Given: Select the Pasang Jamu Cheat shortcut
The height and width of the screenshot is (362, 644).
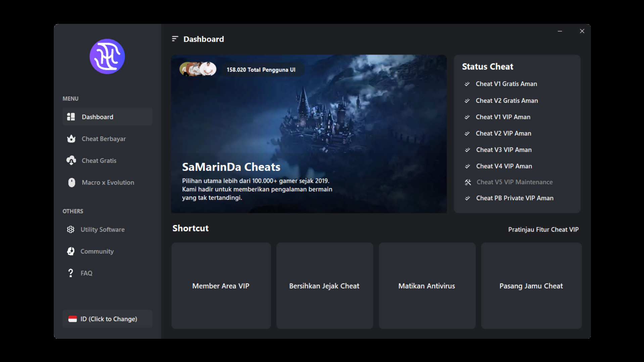Looking at the screenshot, I should click(x=531, y=286).
